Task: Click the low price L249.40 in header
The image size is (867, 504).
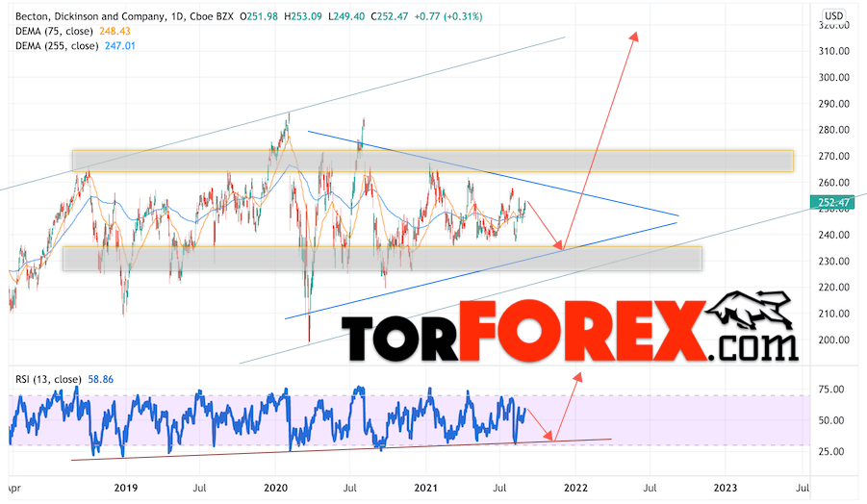Action: click(346, 16)
